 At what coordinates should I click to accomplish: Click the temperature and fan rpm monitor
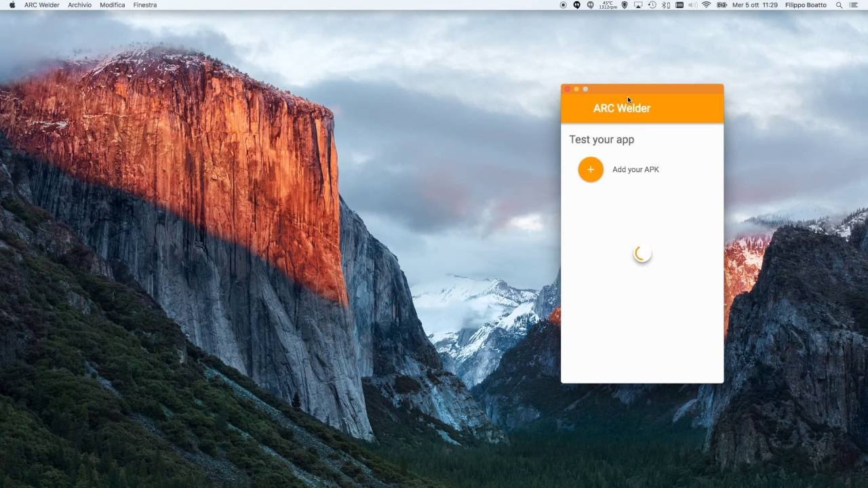click(608, 5)
